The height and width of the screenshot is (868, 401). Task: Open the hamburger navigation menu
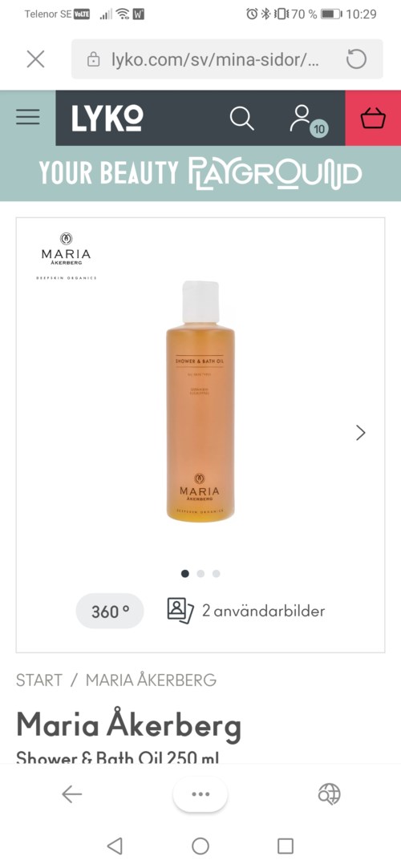coord(28,117)
